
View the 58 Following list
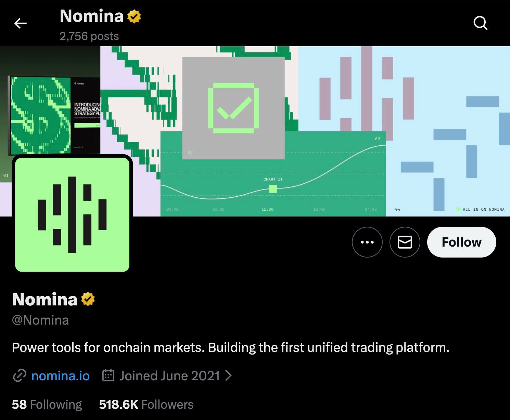click(47, 404)
